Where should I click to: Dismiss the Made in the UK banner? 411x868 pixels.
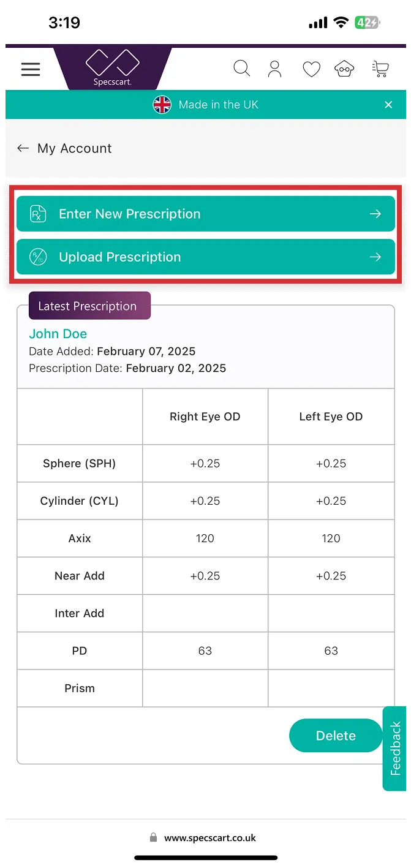pyautogui.click(x=388, y=104)
